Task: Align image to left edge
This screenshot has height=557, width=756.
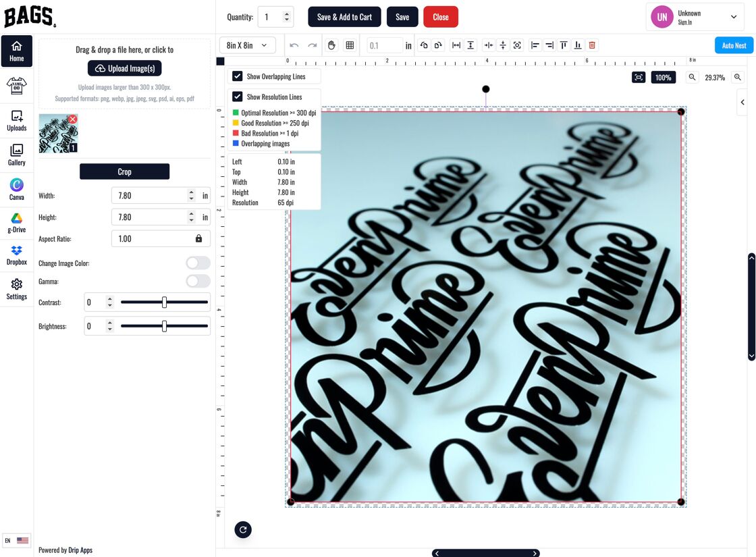Action: click(x=535, y=45)
